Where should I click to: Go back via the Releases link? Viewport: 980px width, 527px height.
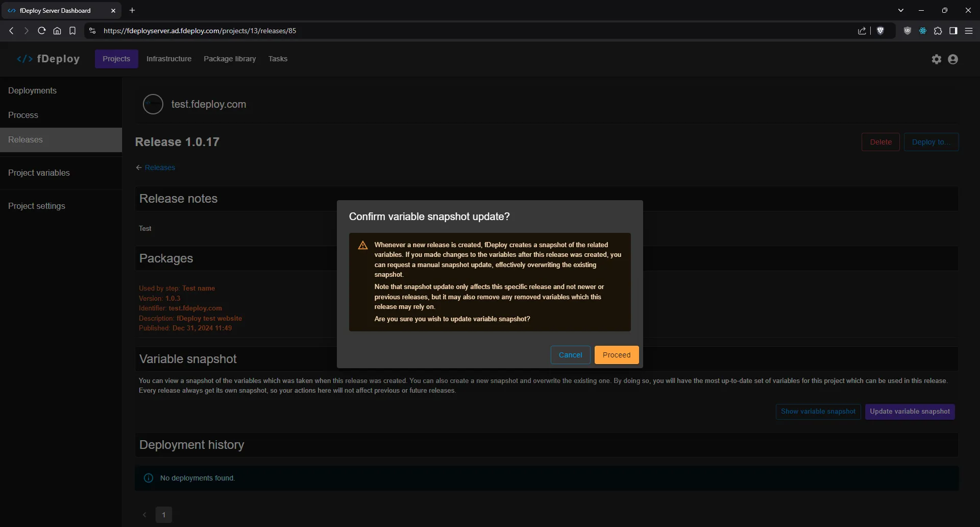(159, 167)
